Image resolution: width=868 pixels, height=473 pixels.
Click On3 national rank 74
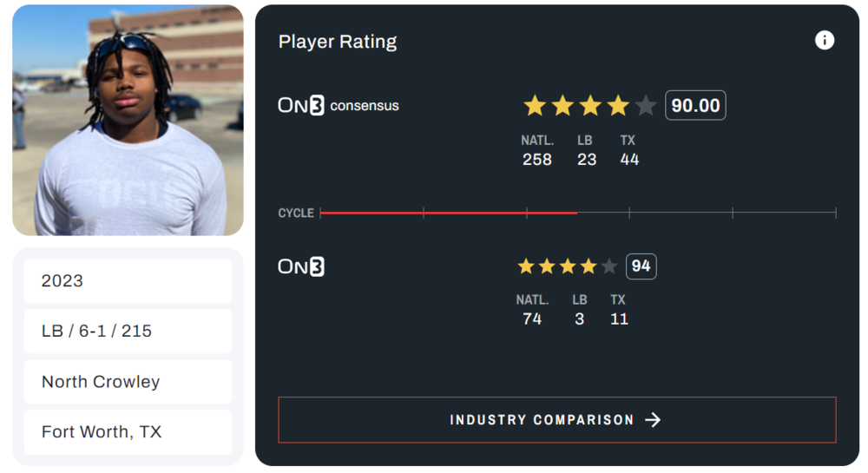[x=532, y=319]
